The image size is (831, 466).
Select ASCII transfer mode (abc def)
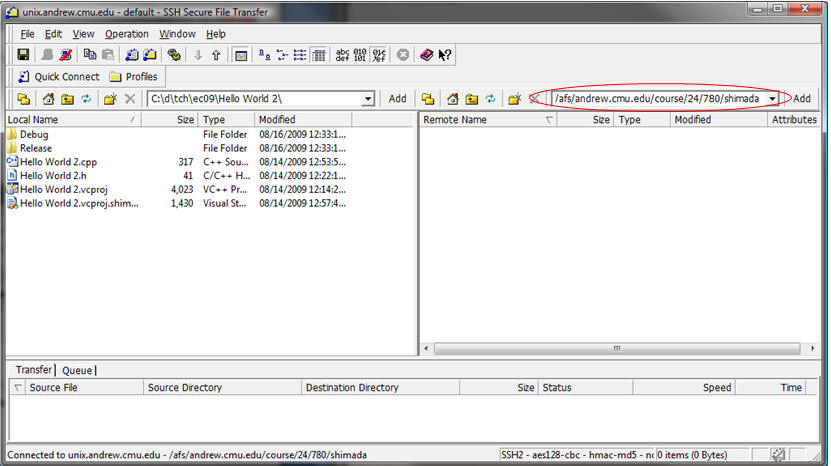[343, 55]
